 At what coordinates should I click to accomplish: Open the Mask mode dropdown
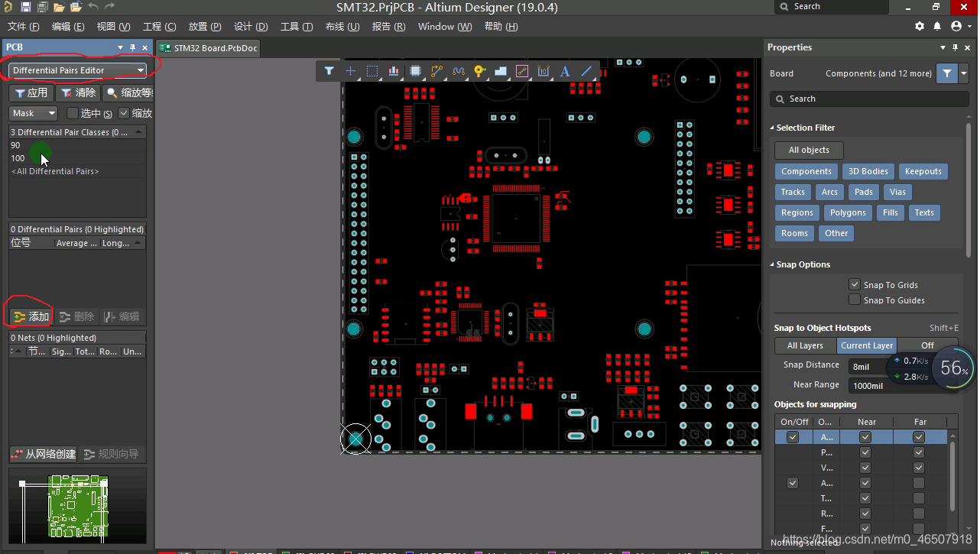point(34,113)
